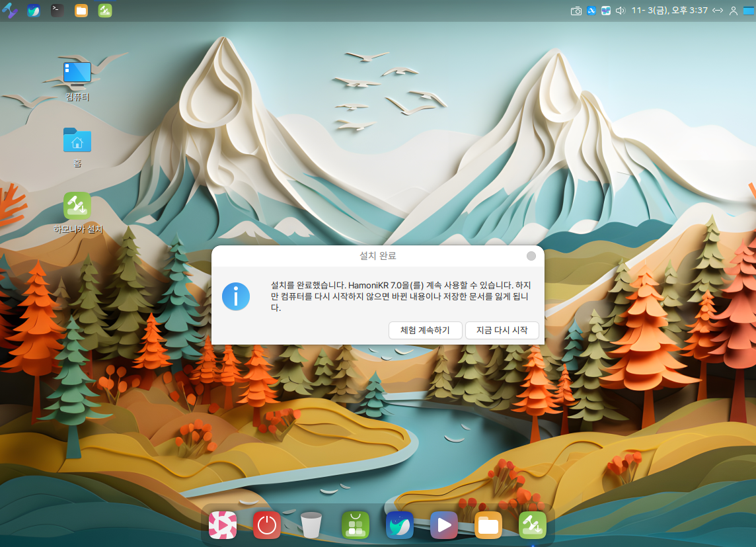
Task: Close the 설치 완료 dialog with round button
Action: coord(531,256)
